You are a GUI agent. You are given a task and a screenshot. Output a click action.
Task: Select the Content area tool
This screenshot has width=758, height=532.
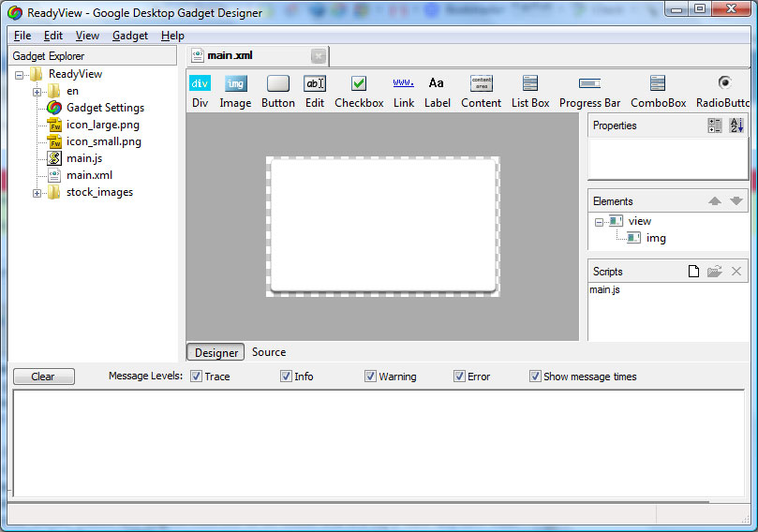tap(481, 92)
